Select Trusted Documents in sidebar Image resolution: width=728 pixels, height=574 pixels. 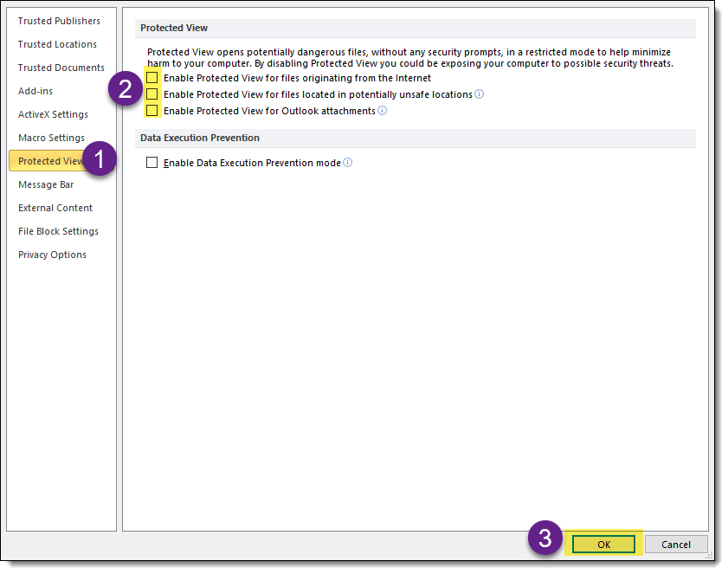point(61,68)
